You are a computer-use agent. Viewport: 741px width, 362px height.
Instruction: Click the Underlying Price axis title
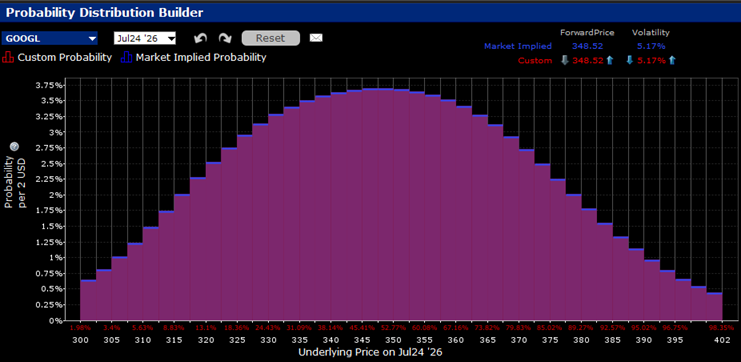370,353
